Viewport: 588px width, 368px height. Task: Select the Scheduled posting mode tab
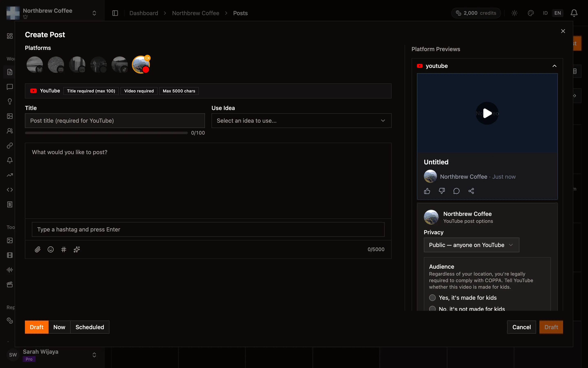(90, 327)
